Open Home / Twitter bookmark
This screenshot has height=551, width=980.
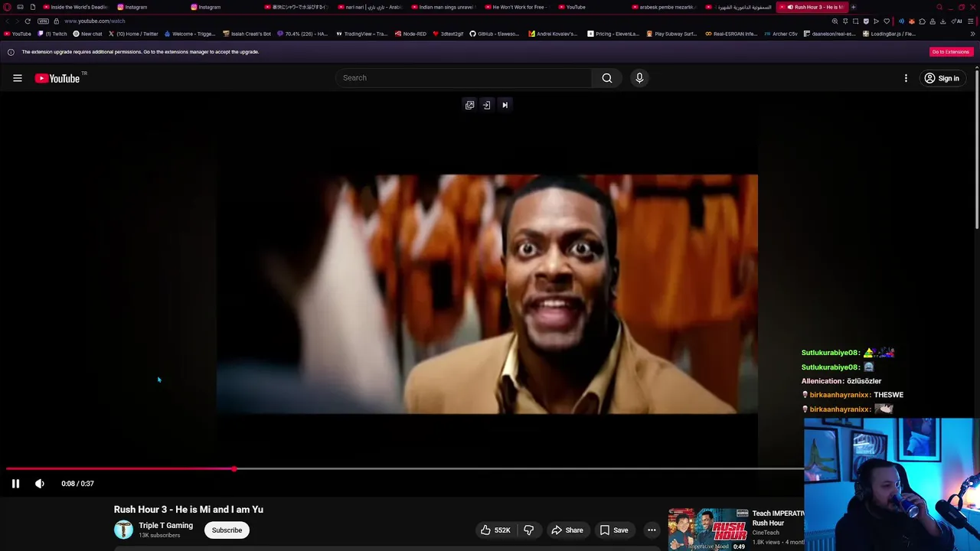pos(133,34)
